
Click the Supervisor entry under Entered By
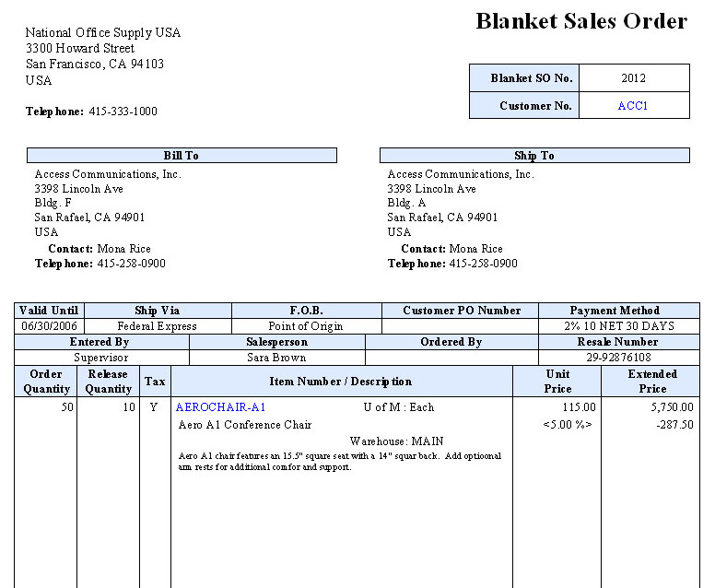coord(101,358)
